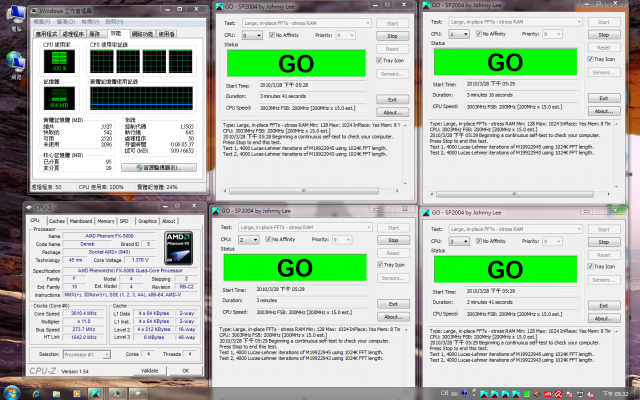The image size is (640, 400).
Task: Click the Resource Monitor (R) button in Task Manager
Action: pyautogui.click(x=159, y=168)
